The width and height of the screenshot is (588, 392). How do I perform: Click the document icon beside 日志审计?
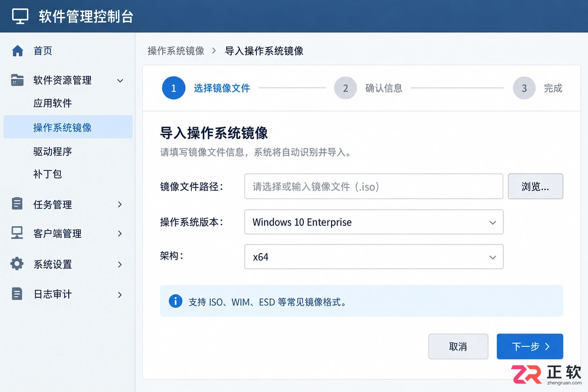pos(17,294)
